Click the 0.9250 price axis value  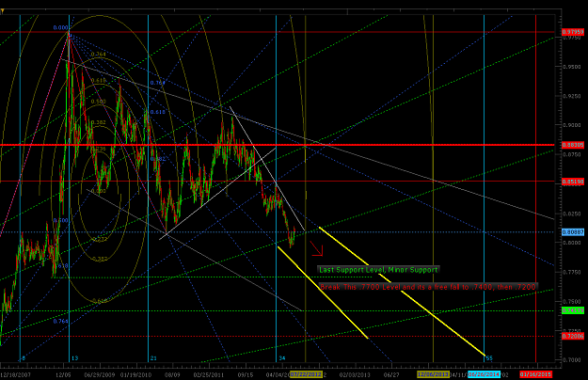572,96
